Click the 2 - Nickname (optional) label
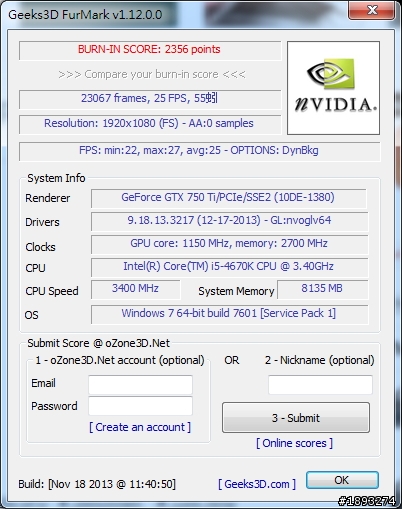Screen dimensions: 402x509 coord(320,360)
